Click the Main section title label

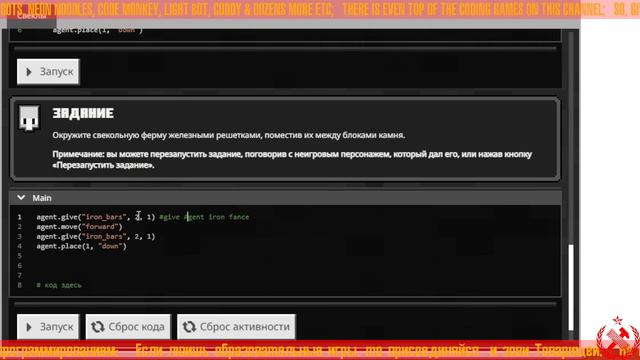coord(42,198)
